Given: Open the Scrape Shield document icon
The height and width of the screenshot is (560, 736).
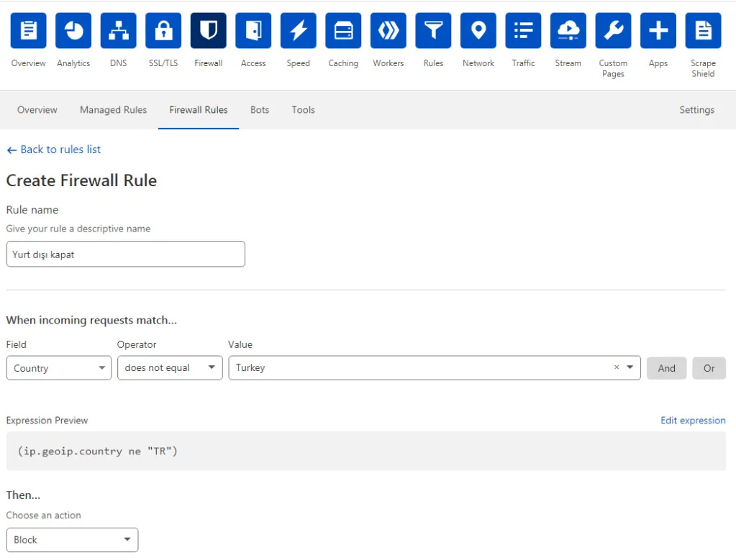Looking at the screenshot, I should click(703, 30).
